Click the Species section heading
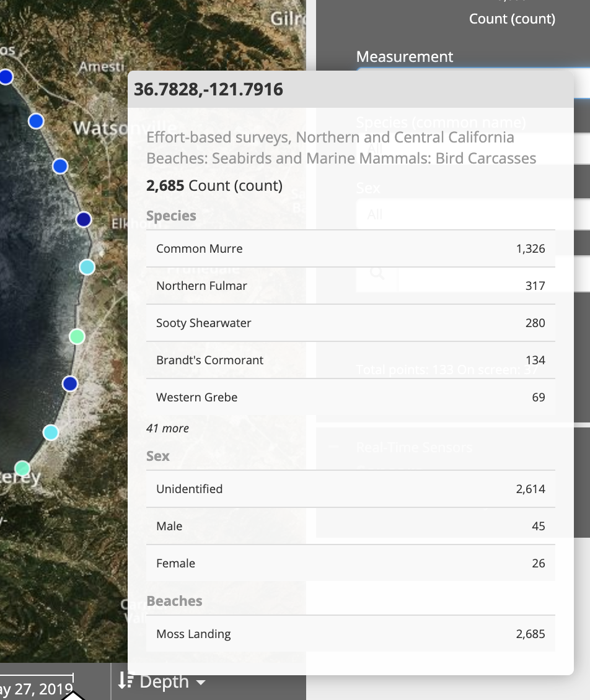590x700 pixels. point(171,216)
